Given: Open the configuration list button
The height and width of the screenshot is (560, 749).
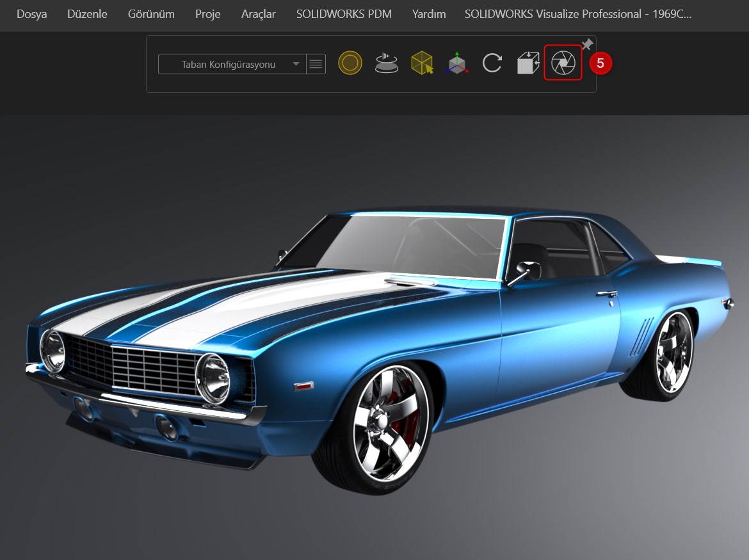Looking at the screenshot, I should click(x=316, y=64).
